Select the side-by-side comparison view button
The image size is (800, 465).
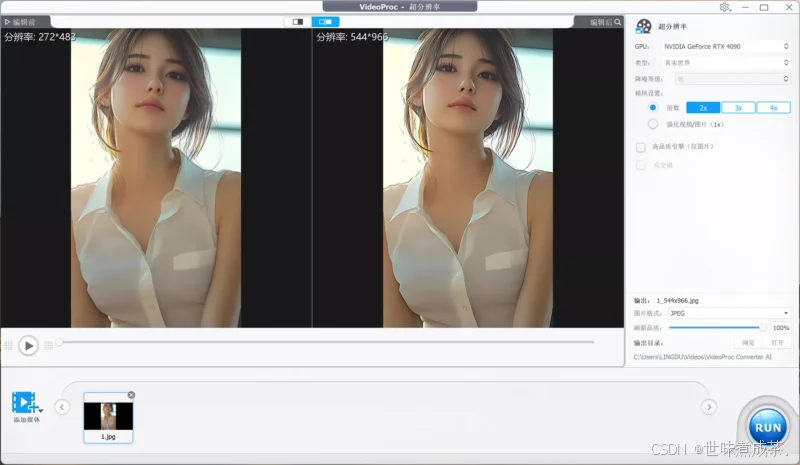tap(326, 21)
